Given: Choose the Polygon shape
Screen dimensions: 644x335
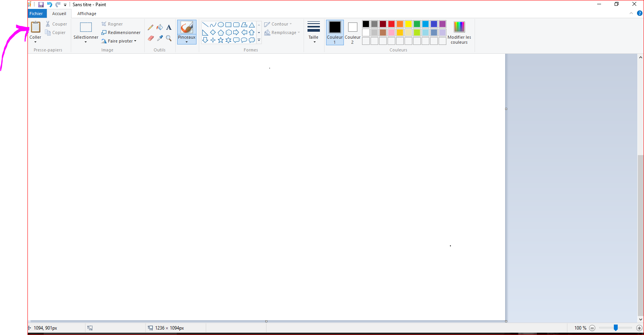Looking at the screenshot, I should [x=244, y=25].
